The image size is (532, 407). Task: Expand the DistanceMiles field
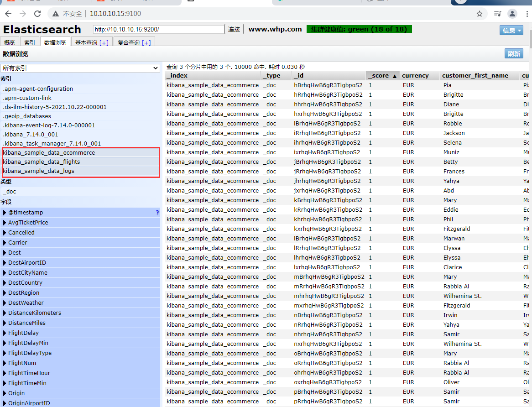(x=5, y=323)
